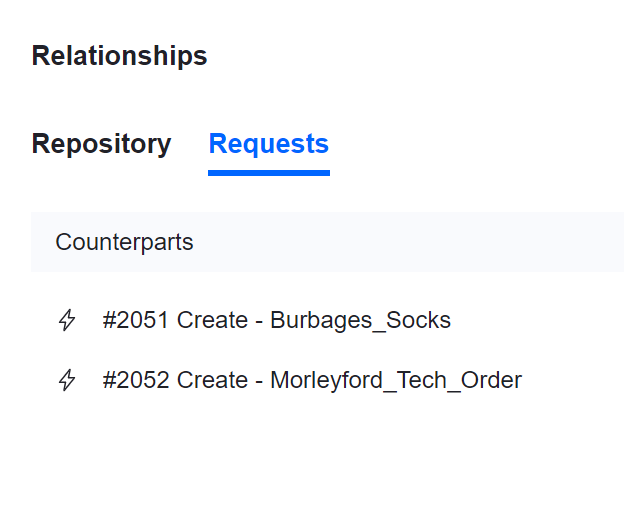Select the Requests tab
This screenshot has width=624, height=526.
pos(268,144)
